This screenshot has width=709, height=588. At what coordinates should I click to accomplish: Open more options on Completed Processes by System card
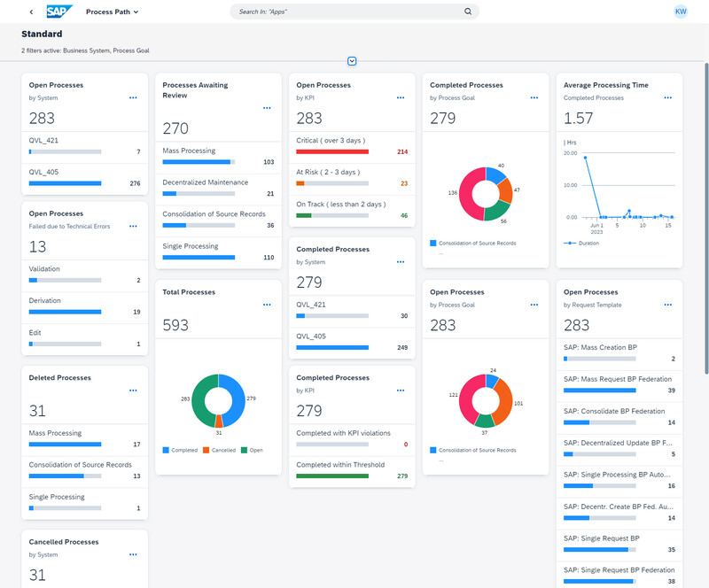[401, 262]
